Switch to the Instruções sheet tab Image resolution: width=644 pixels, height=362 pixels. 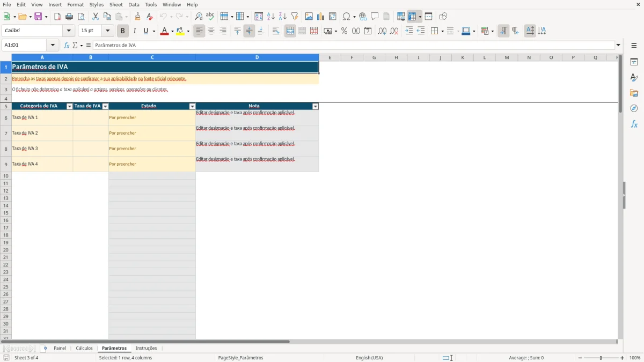147,349
